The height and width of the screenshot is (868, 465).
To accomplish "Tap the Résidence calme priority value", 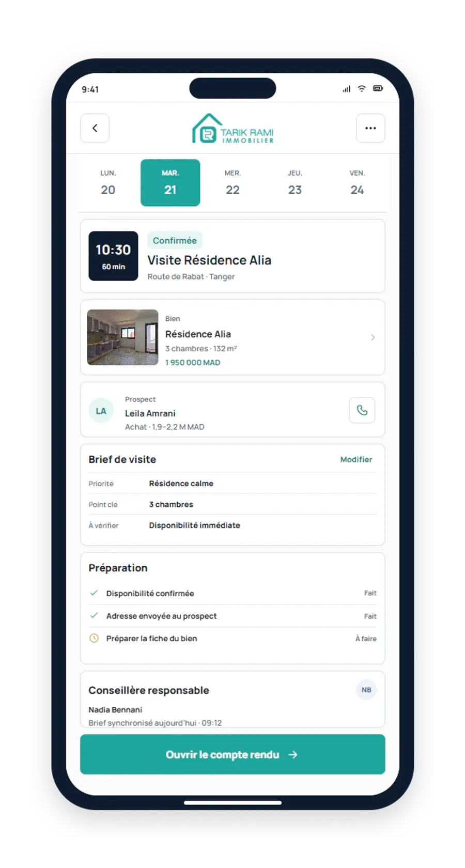I will [x=181, y=484].
